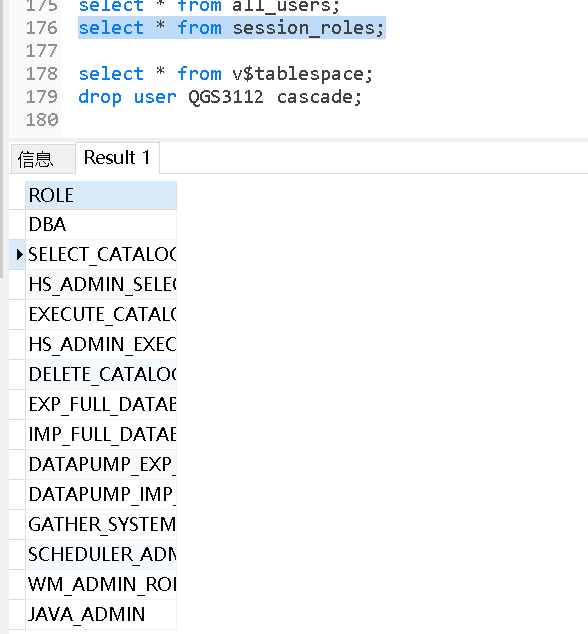Select the IMP_FULL_DATABASE role cell
Image resolution: width=588 pixels, height=634 pixels.
[101, 434]
